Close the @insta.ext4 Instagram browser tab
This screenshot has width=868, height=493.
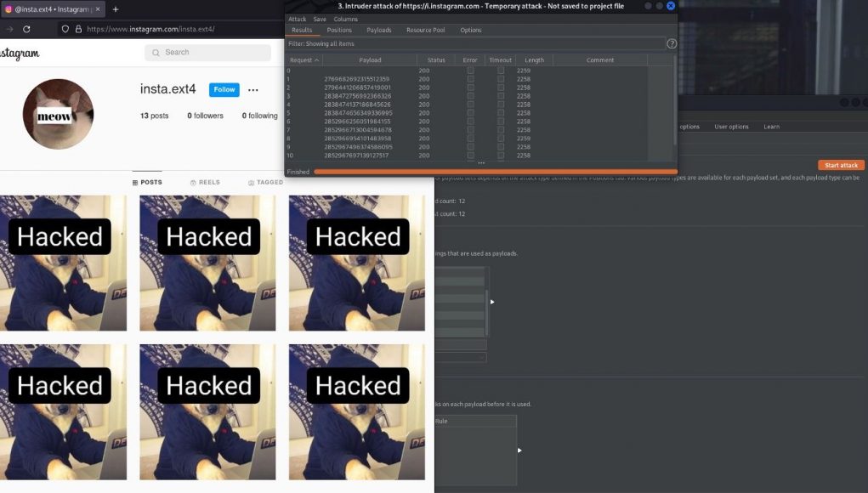point(98,9)
